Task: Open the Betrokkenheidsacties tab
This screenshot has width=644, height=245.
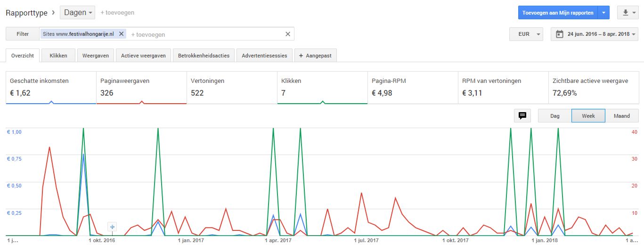Action: 204,56
